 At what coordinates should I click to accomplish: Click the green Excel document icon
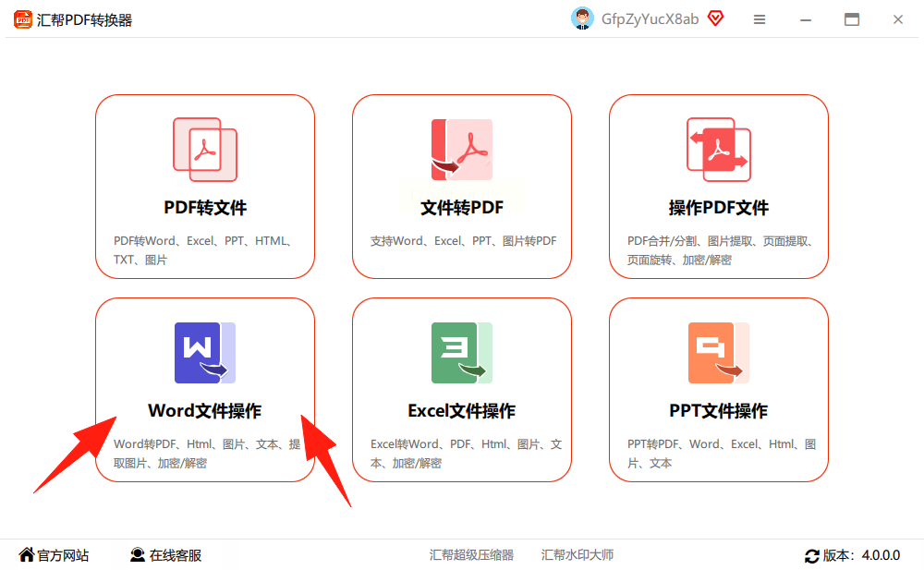(x=462, y=353)
